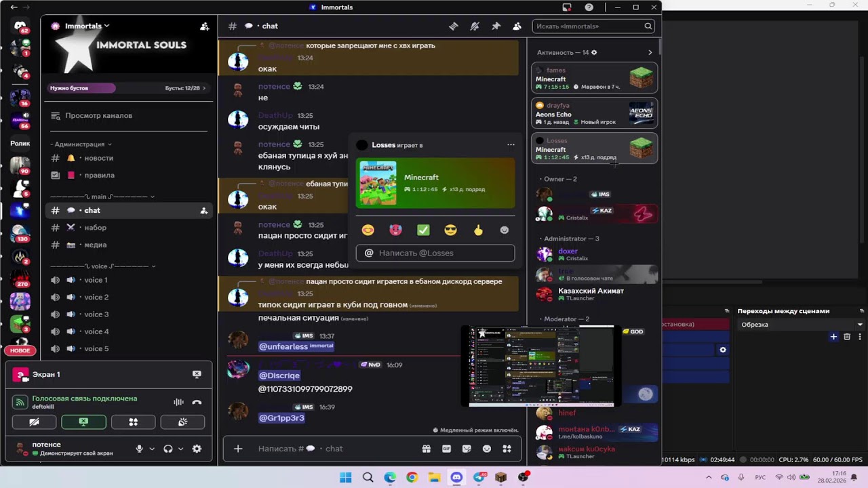The width and height of the screenshot is (868, 488).
Task: Click Написать @Losses input field
Action: click(435, 253)
